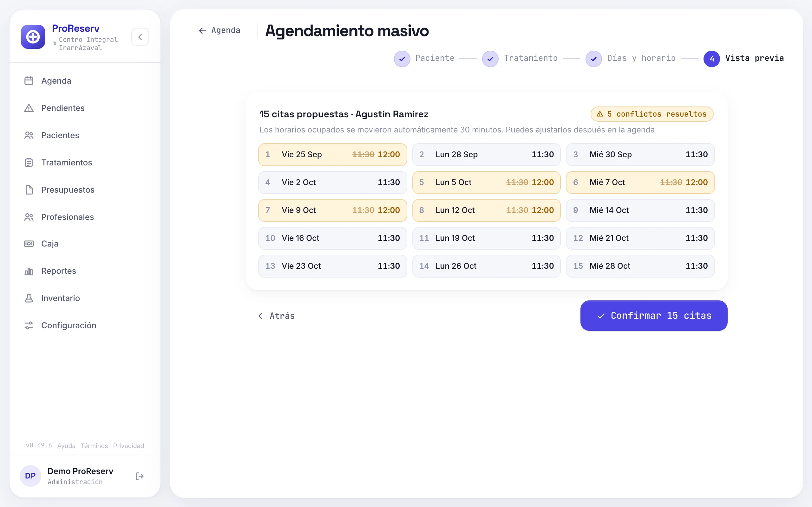The width and height of the screenshot is (812, 507).
Task: Open Inventario flask icon
Action: tap(29, 298)
